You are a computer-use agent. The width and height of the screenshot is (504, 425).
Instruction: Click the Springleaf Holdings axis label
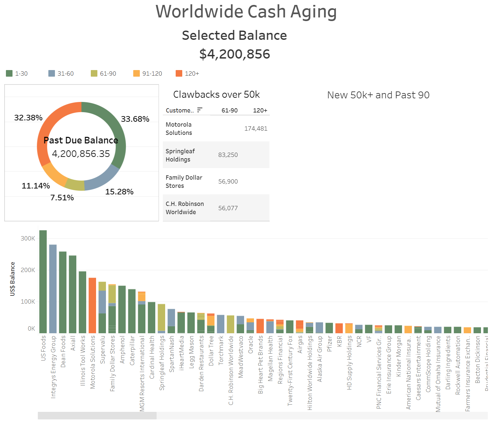(x=162, y=363)
